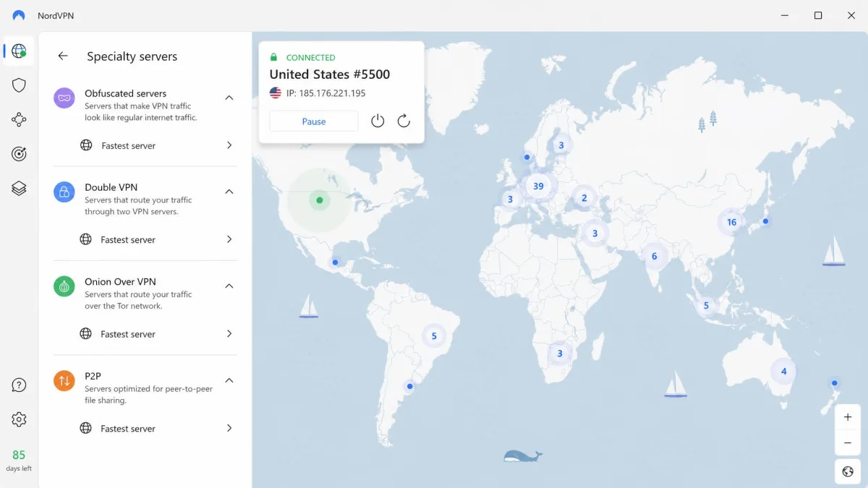Open the Dark Web Monitor target icon
This screenshot has height=488, width=868.
pos(19,154)
